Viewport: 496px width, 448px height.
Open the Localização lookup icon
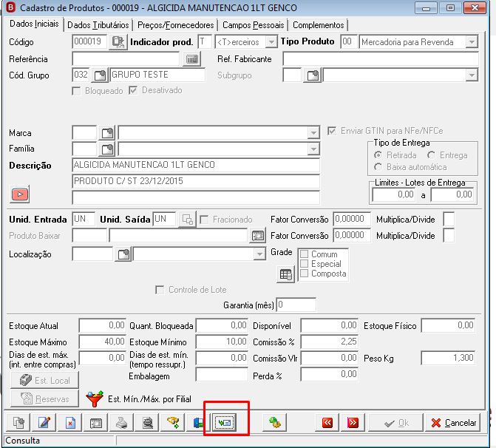coord(123,254)
